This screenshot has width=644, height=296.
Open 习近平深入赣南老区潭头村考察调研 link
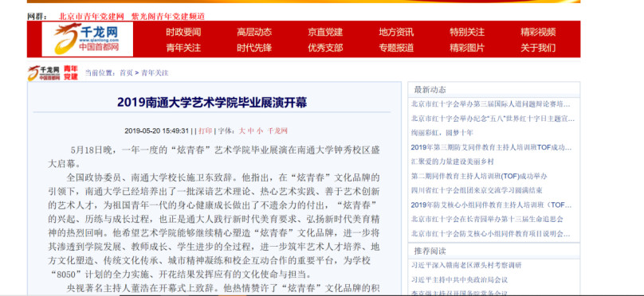pyautogui.click(x=466, y=265)
